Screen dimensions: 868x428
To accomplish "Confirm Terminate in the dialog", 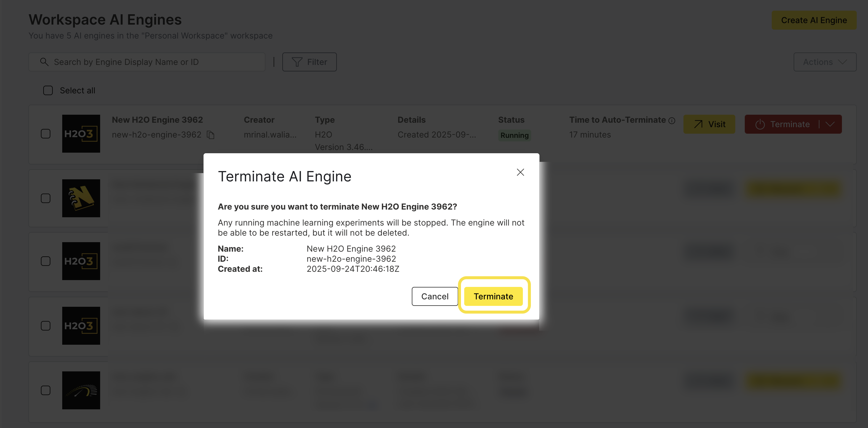I will point(493,296).
